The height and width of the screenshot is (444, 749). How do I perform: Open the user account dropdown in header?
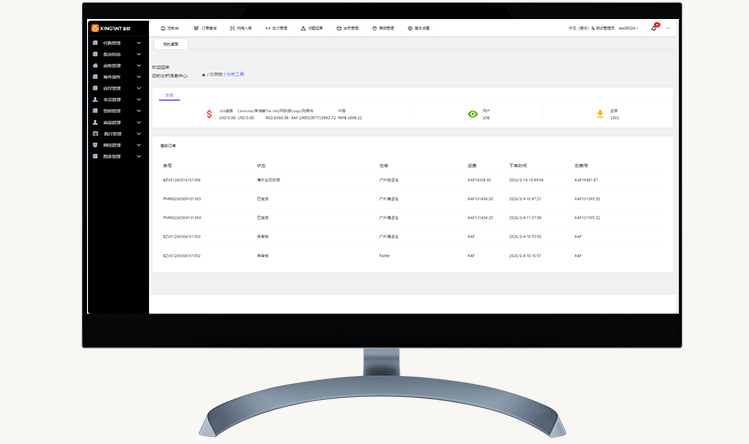629,28
